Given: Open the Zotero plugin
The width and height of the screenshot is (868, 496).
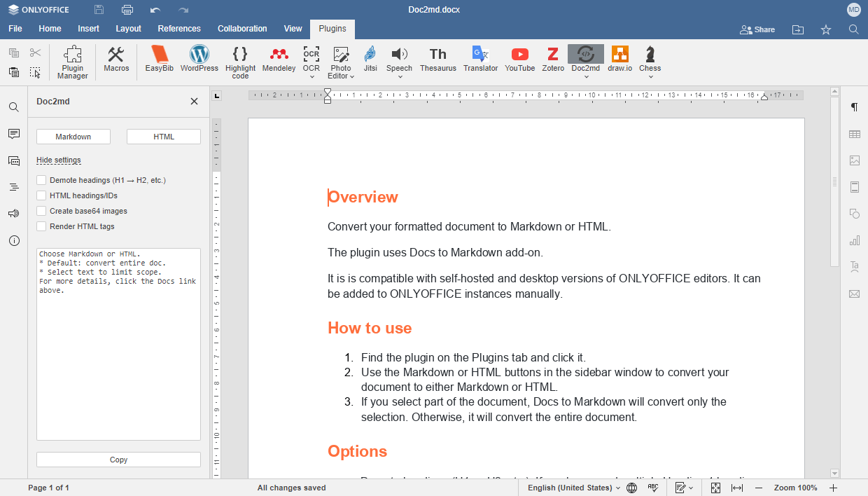Looking at the screenshot, I should 553,60.
